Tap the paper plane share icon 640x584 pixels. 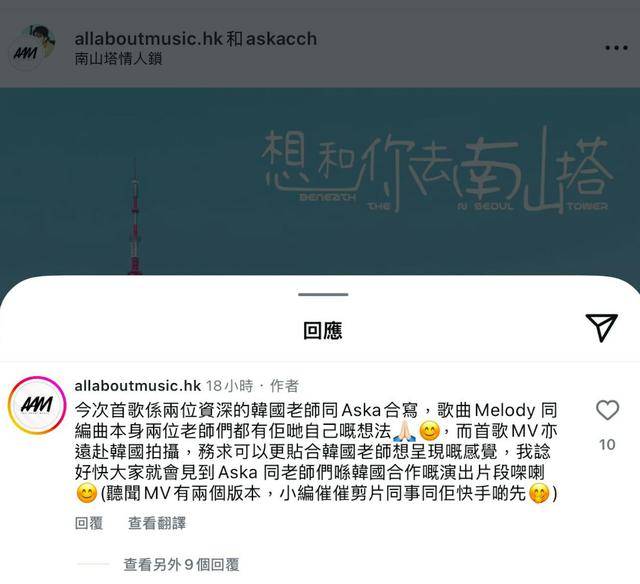[602, 327]
